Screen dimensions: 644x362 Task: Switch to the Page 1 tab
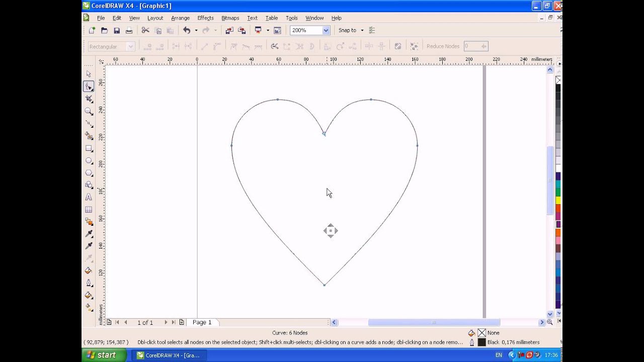click(202, 322)
